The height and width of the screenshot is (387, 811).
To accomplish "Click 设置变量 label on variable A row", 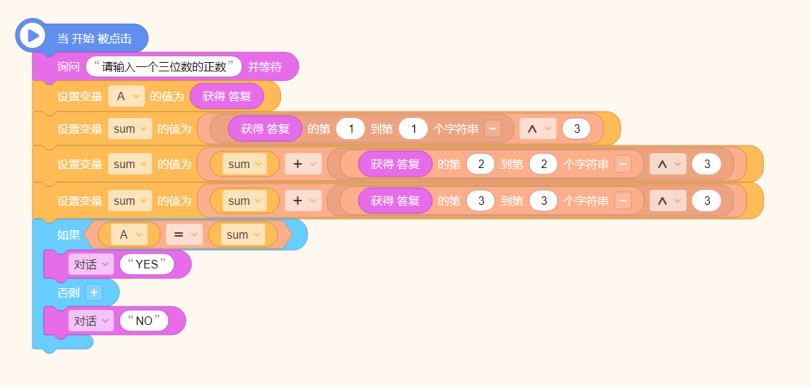I will 80,96.
